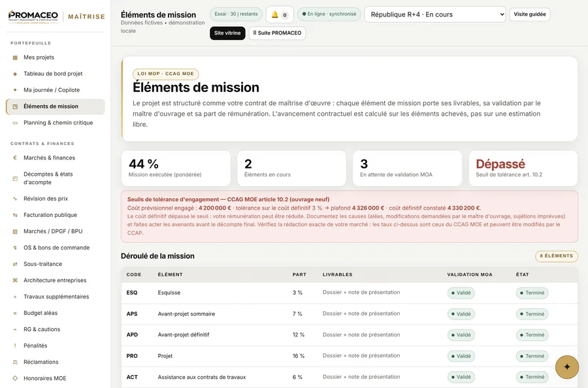The height and width of the screenshot is (388, 588).
Task: Click the En attente de validation MOA card
Action: pos(407,169)
